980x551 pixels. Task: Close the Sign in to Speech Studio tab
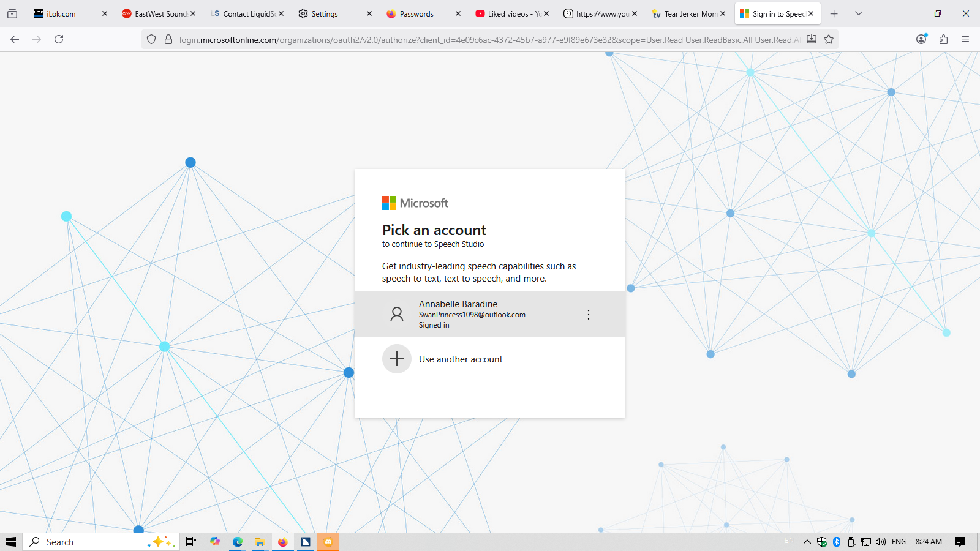tap(810, 13)
